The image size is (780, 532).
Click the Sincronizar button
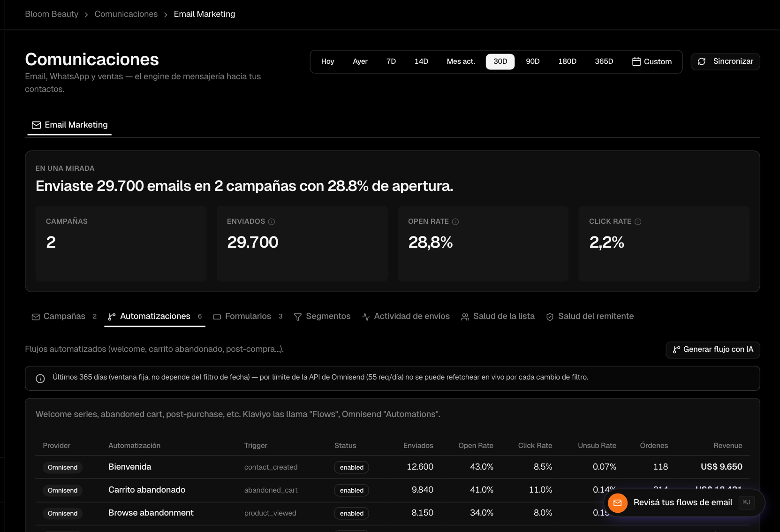tap(725, 61)
